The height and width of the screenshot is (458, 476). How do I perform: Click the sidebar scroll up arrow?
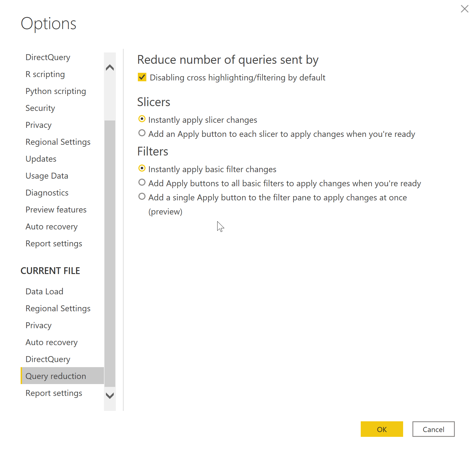[x=110, y=67]
